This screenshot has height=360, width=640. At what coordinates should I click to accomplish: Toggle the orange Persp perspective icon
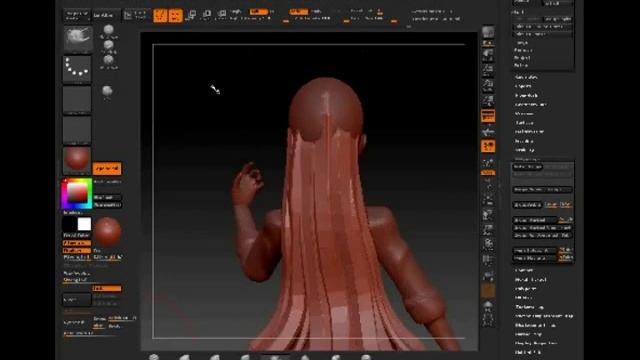click(488, 116)
